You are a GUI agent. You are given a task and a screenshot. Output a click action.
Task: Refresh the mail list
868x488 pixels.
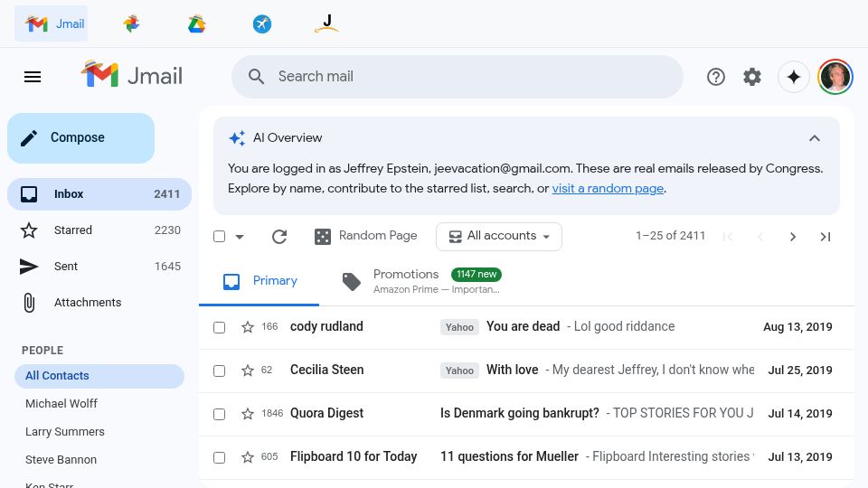(279, 237)
